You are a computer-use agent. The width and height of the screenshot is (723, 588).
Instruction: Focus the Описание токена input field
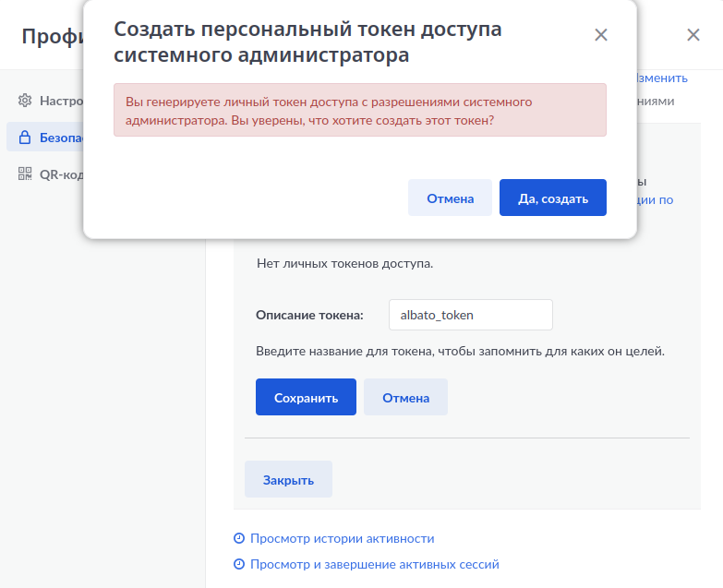tap(470, 315)
